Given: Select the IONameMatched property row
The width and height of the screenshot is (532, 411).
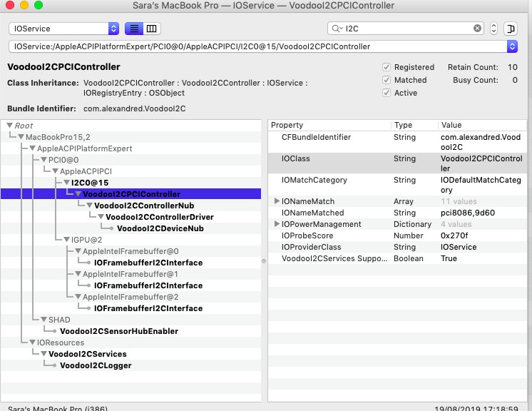Looking at the screenshot, I should coord(397,213).
